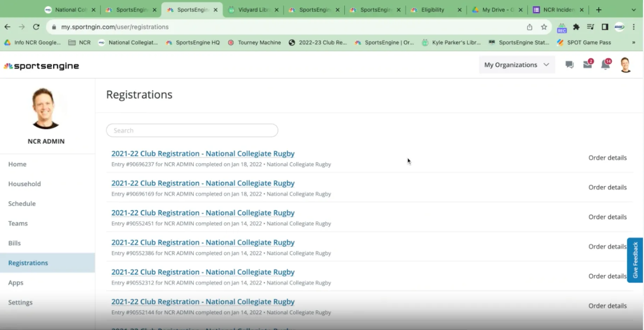This screenshot has width=644, height=330.
Task: Close the Eligibility tab
Action: (x=459, y=10)
